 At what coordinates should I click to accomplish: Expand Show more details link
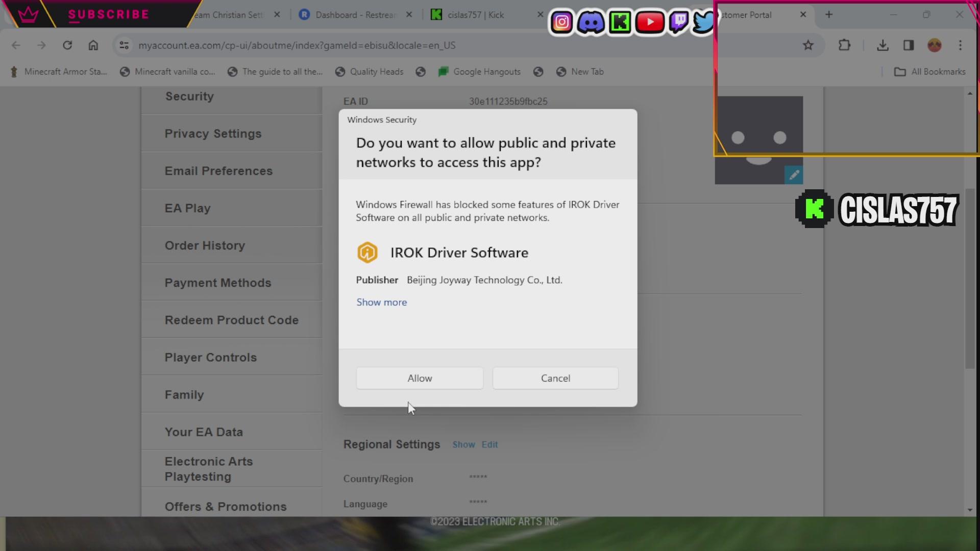click(381, 302)
